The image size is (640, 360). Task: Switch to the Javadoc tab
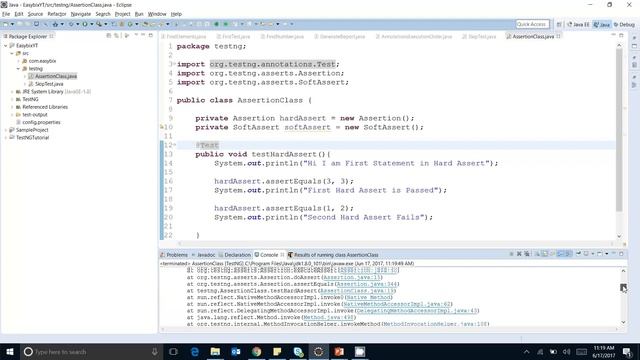pos(203,255)
